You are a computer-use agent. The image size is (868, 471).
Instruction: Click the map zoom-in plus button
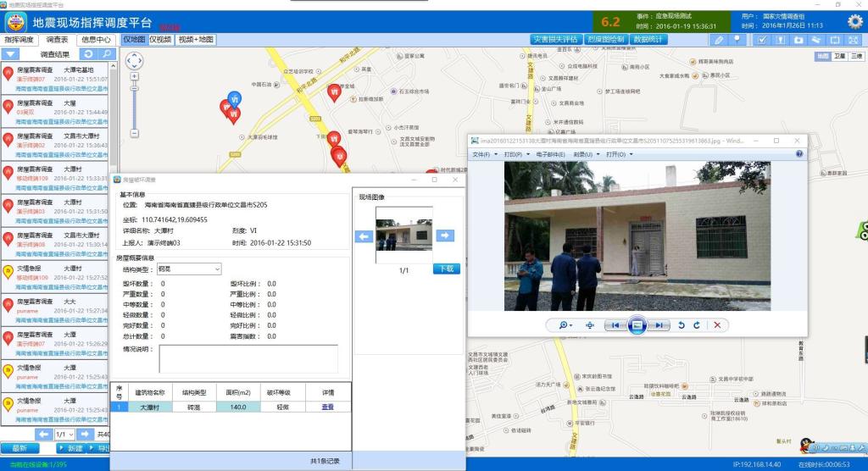[134, 75]
